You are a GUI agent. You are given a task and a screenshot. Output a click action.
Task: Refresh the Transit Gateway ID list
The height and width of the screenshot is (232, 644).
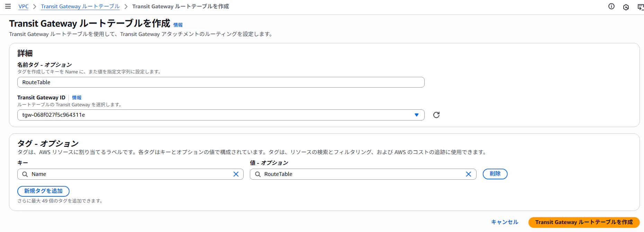tap(436, 115)
